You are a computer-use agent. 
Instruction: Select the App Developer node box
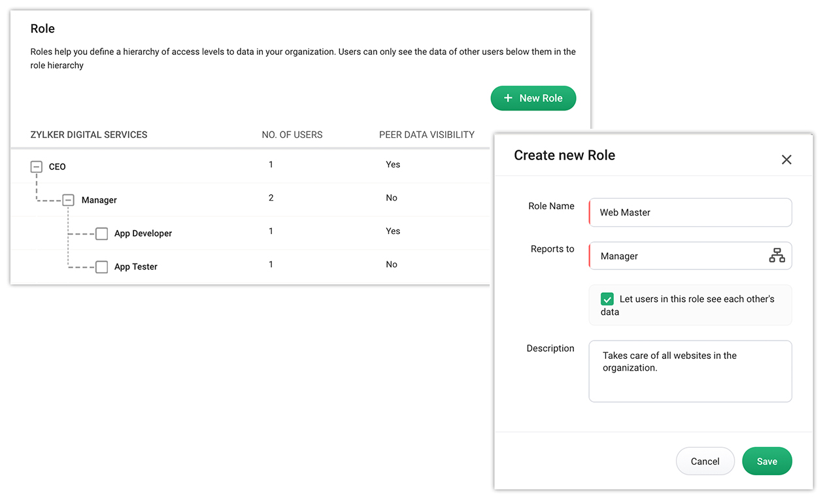pyautogui.click(x=101, y=233)
